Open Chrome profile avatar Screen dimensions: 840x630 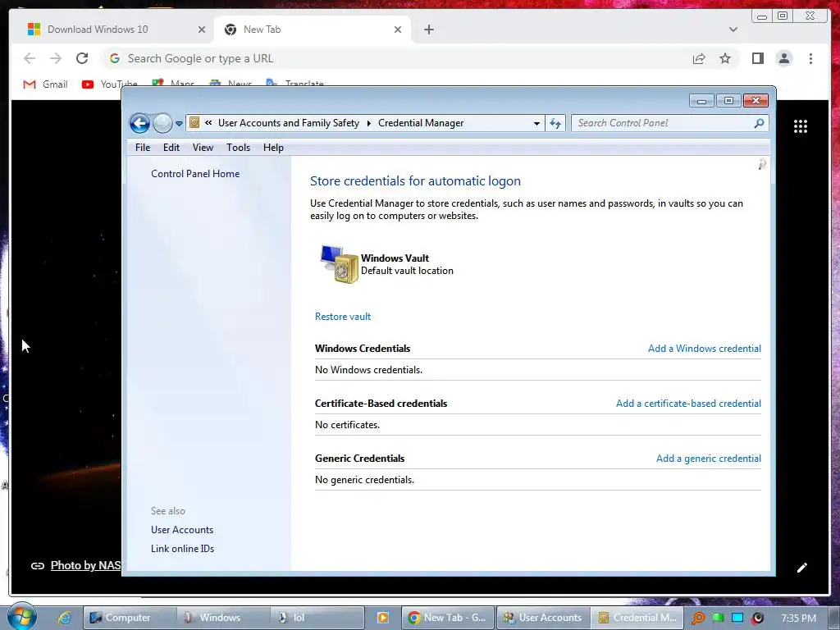pyautogui.click(x=783, y=58)
